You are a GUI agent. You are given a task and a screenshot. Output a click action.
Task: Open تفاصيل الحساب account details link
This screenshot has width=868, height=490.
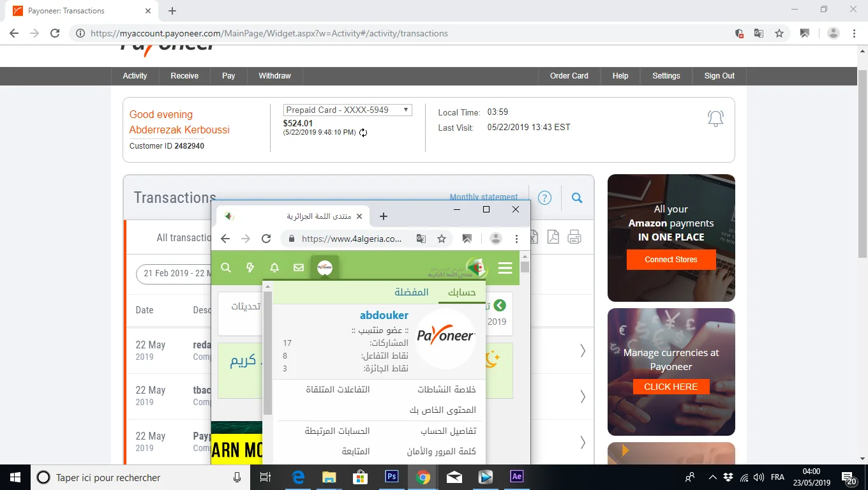tap(448, 431)
